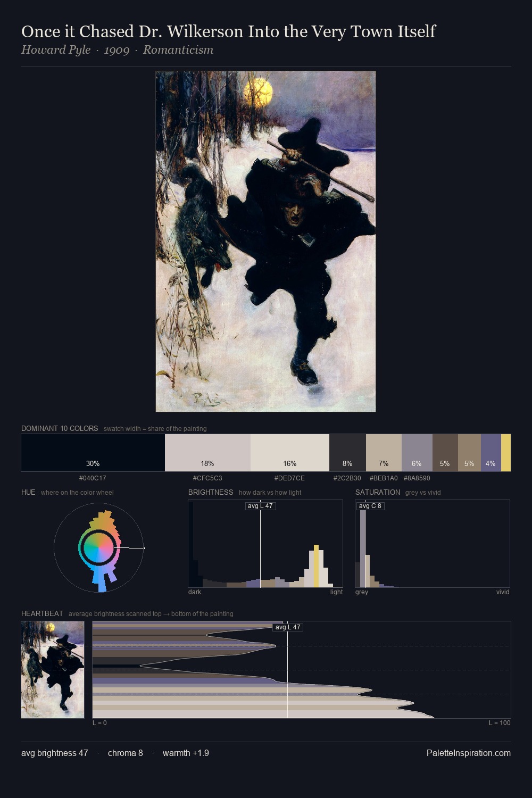Click the HUE section heading

pyautogui.click(x=28, y=492)
